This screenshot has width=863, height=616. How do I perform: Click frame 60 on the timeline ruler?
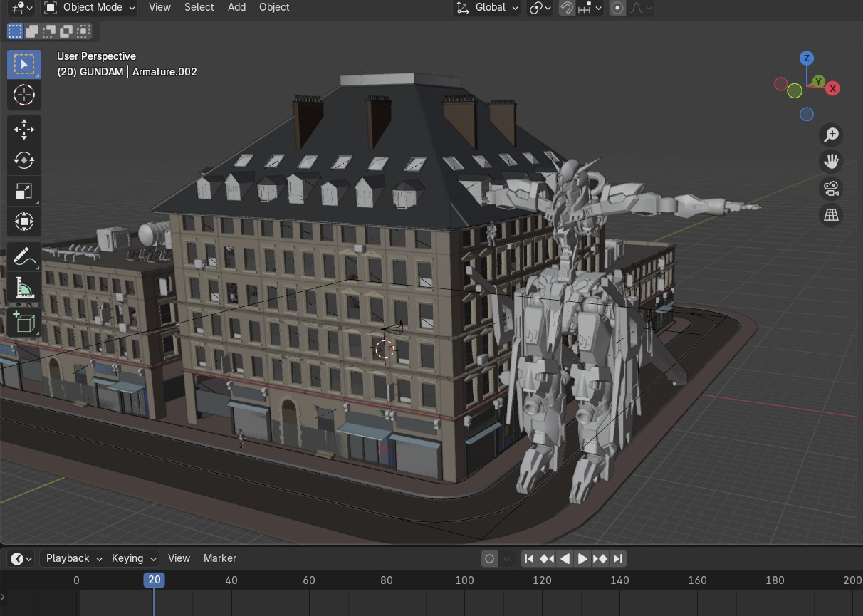click(x=309, y=580)
